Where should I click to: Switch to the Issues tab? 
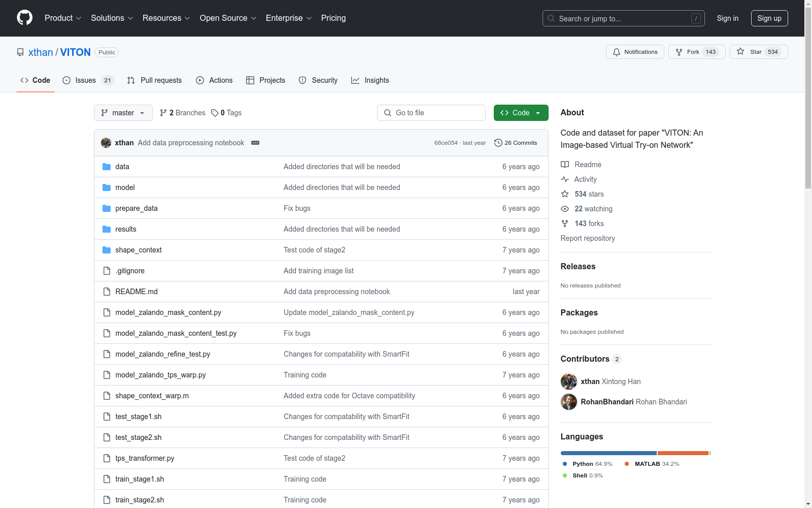(x=88, y=80)
